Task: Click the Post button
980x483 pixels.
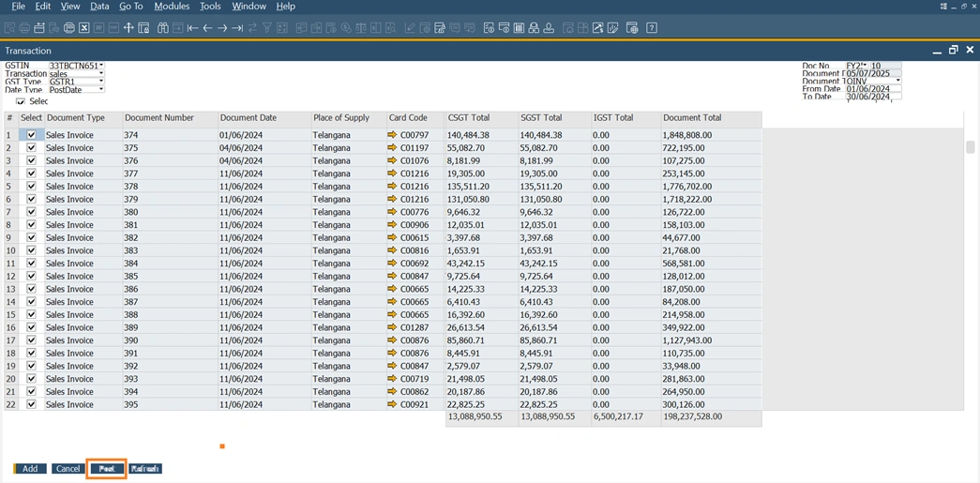Action: (107, 468)
